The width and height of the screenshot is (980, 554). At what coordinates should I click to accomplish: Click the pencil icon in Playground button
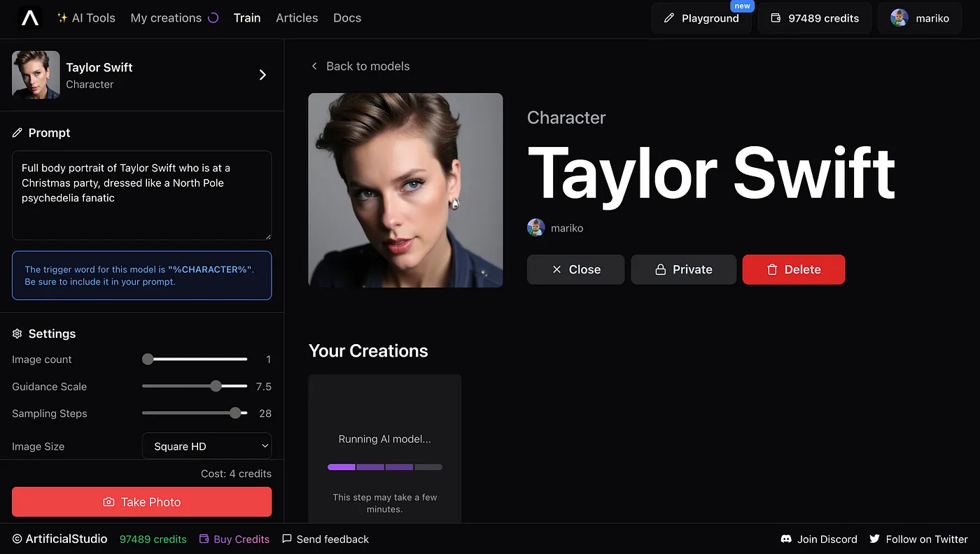(x=668, y=18)
